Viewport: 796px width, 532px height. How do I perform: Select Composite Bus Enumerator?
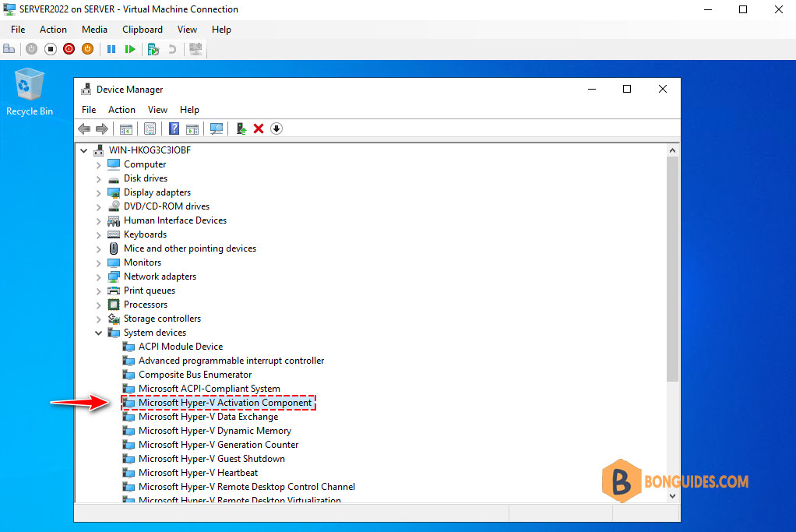point(195,375)
